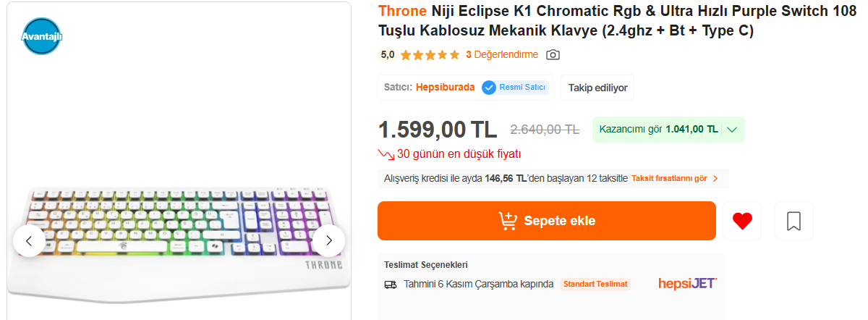Viewport: 868px width, 320px height.
Task: Add product to favorites with heart icon
Action: 742,221
